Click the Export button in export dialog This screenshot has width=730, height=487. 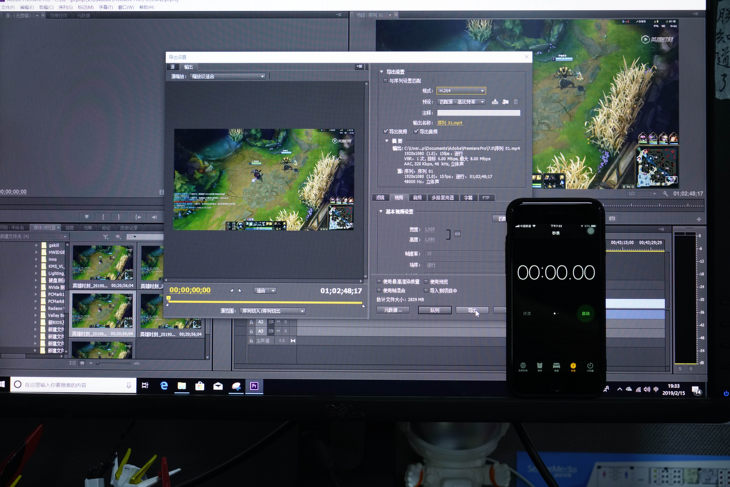click(x=472, y=310)
